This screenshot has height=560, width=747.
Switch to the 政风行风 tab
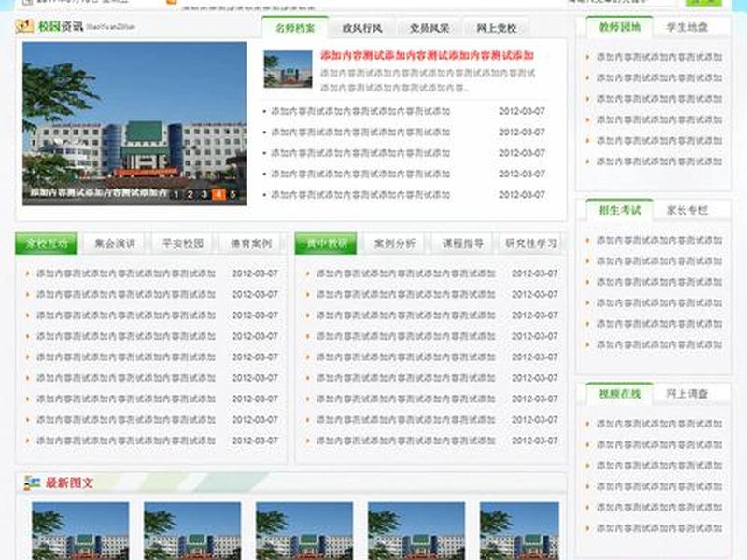(362, 28)
